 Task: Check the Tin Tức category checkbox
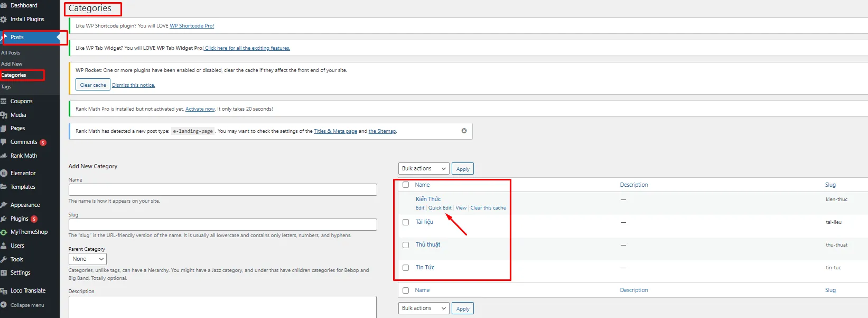click(x=406, y=268)
